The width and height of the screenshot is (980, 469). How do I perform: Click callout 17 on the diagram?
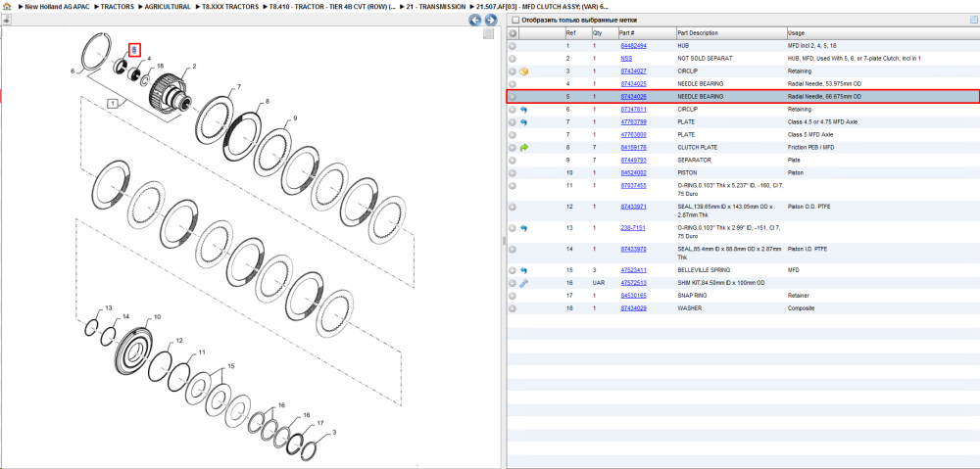tap(320, 423)
